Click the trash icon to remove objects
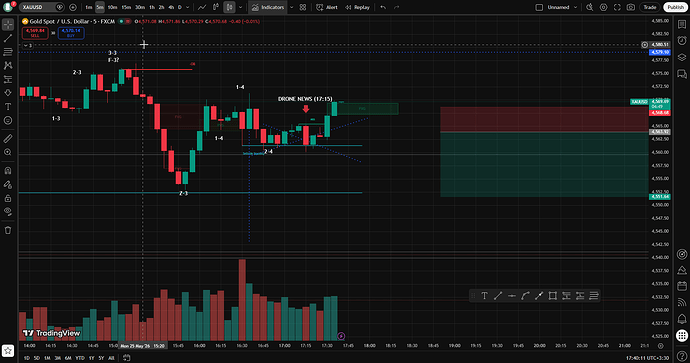The width and height of the screenshot is (690, 363). coord(8,230)
